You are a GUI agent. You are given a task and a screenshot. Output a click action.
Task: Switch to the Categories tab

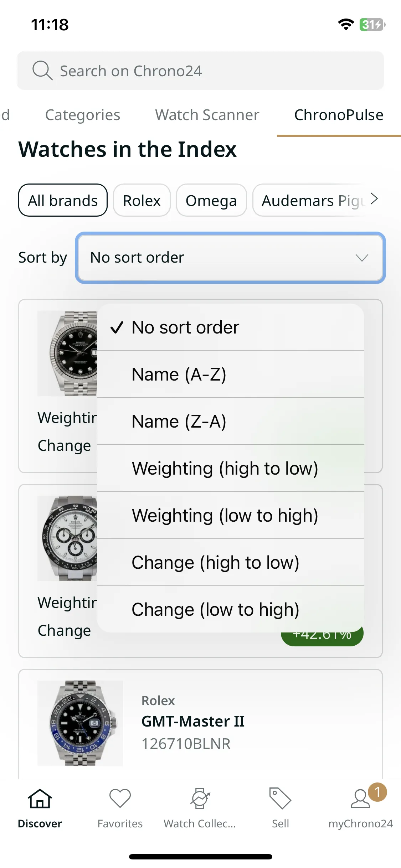83,115
